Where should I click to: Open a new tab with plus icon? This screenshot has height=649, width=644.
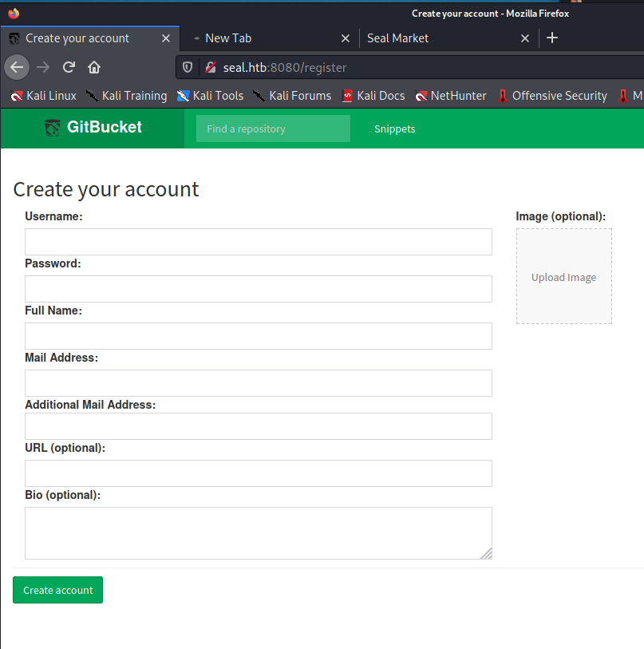pyautogui.click(x=552, y=38)
